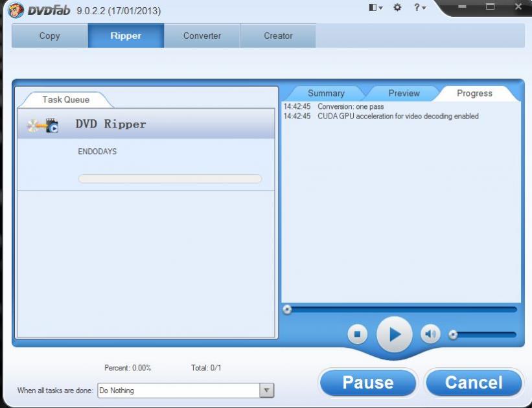Cancel the current conversion

(x=473, y=383)
